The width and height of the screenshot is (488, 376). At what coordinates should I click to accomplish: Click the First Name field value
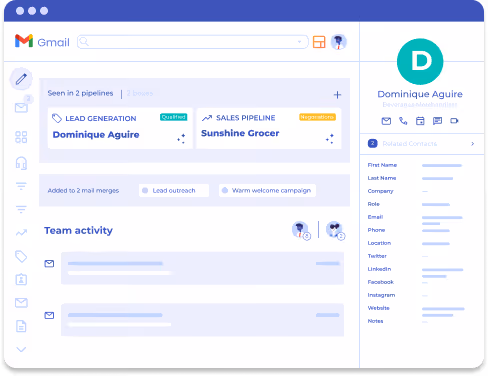click(x=442, y=165)
